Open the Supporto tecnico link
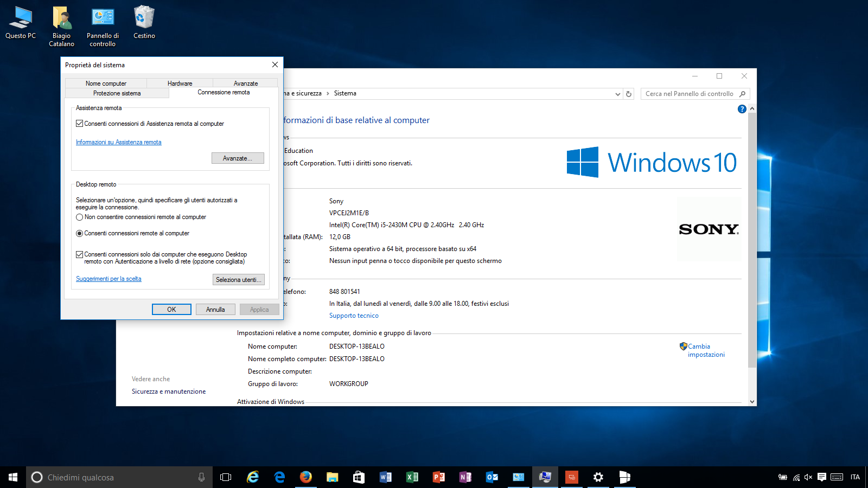Viewport: 868px width, 488px height. 354,316
